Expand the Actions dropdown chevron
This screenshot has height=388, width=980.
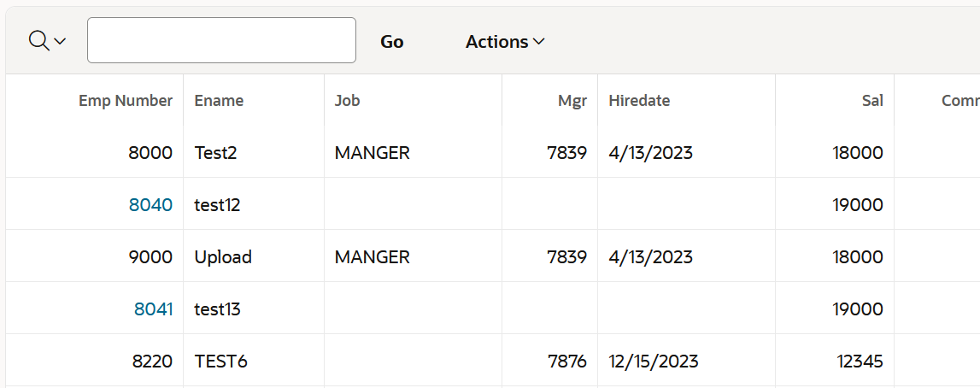(x=538, y=42)
